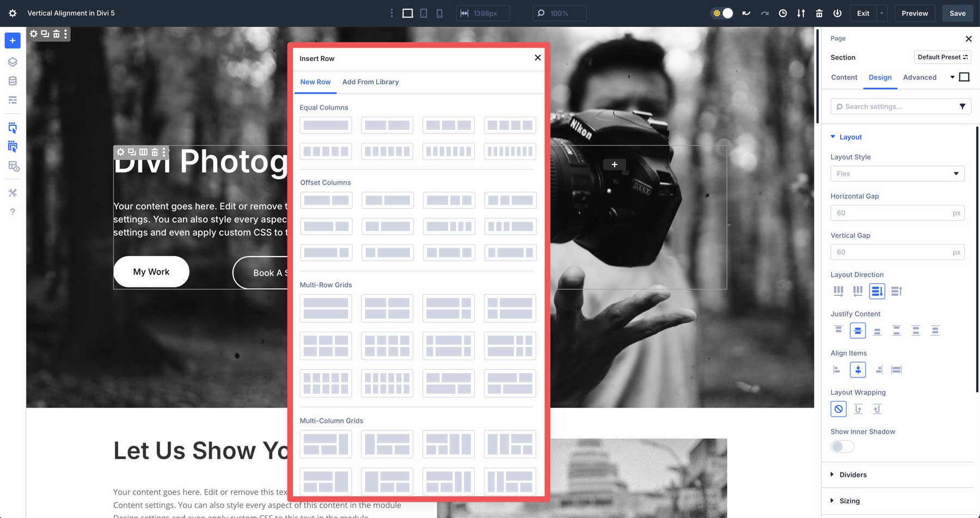Expand the Dividers section
This screenshot has height=518, width=980.
pyautogui.click(x=853, y=474)
